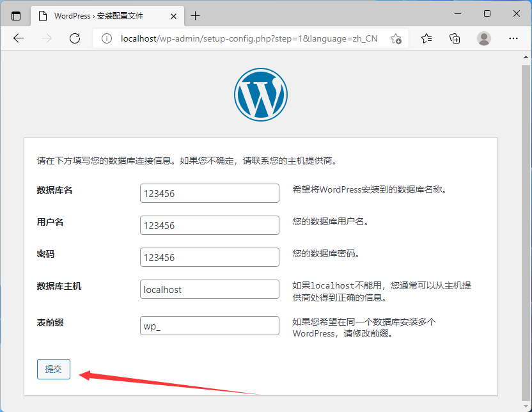Add this page to favorites using the star-plus icon
This screenshot has width=532, height=412.
tap(396, 38)
